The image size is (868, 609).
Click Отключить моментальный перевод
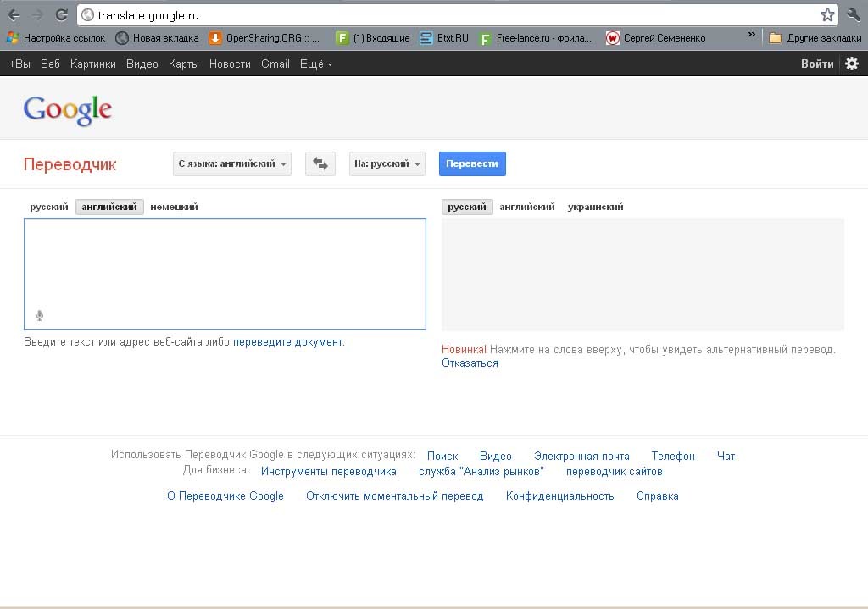coord(395,496)
